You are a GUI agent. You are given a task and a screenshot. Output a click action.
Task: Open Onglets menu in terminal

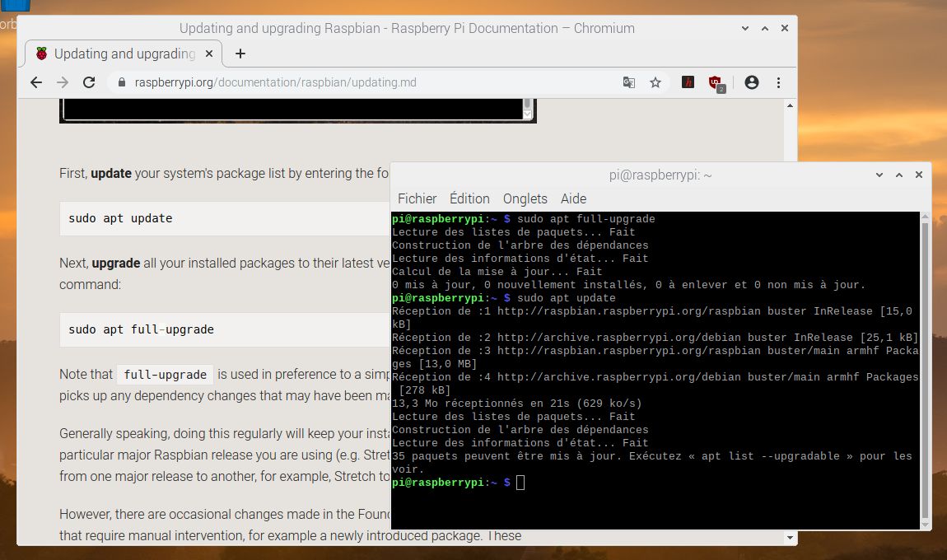point(525,198)
